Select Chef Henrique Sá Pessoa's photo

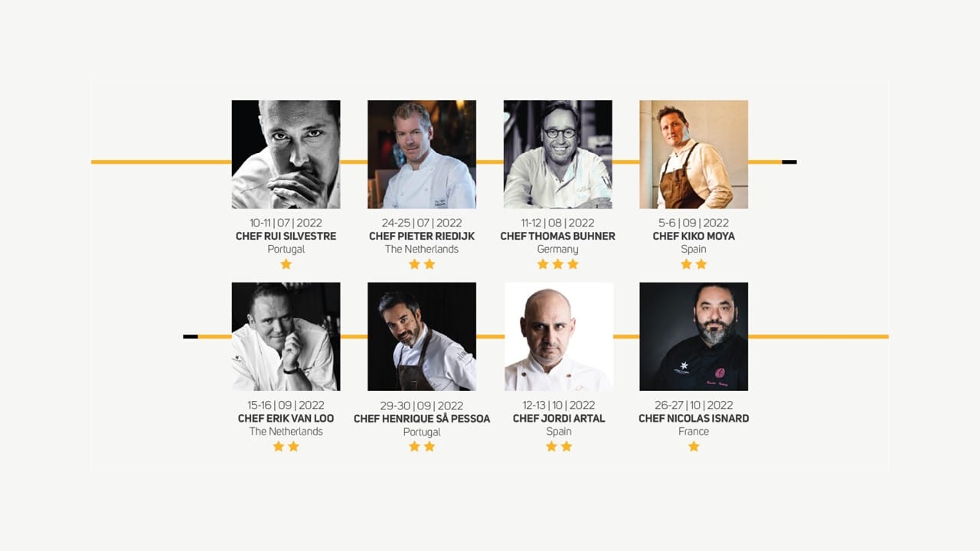422,337
